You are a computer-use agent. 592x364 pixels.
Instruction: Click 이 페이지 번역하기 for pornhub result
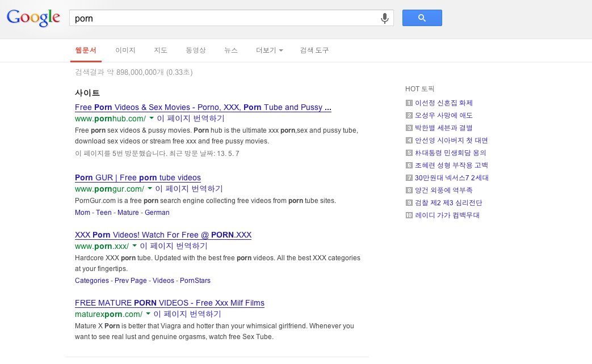click(191, 118)
